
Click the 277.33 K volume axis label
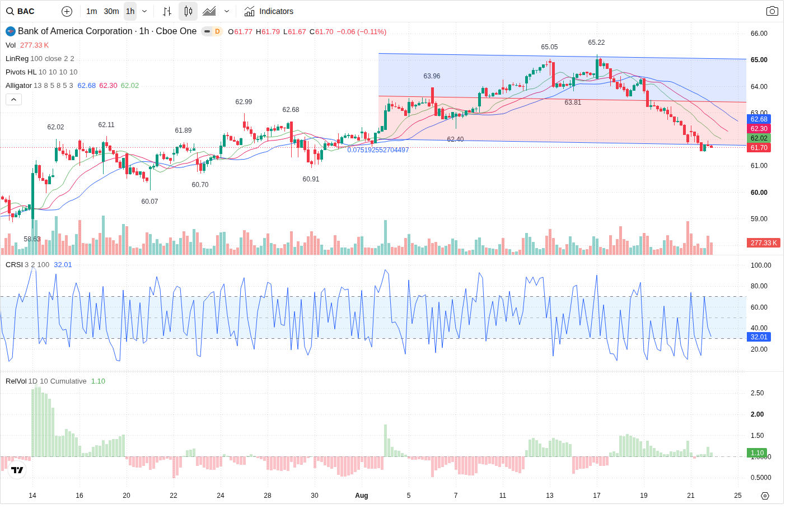tap(764, 243)
